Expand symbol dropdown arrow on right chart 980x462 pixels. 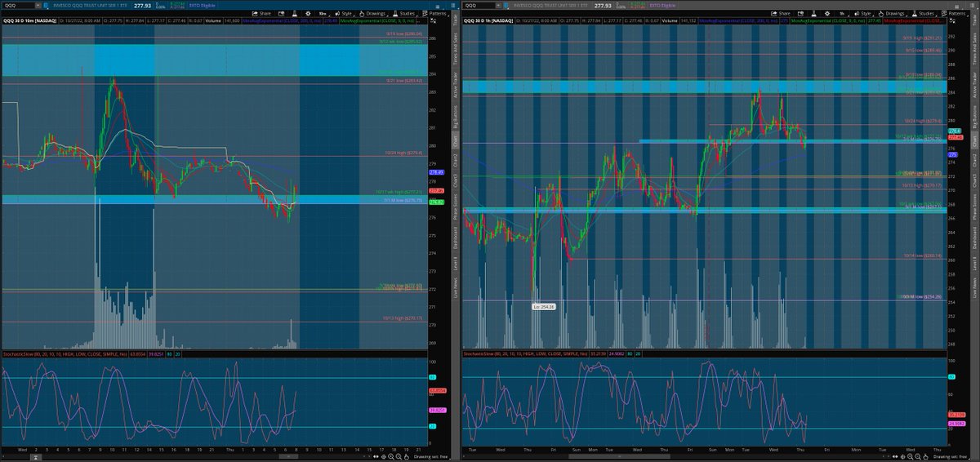500,5
